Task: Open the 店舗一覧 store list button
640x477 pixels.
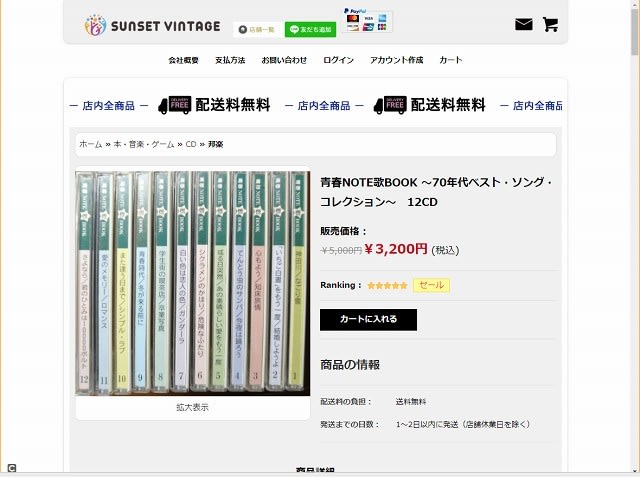Action: (257, 29)
